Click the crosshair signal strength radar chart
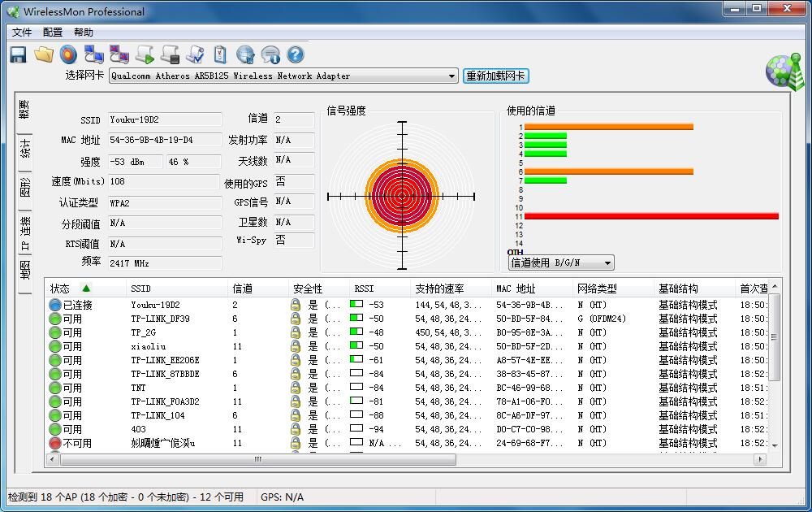 [x=403, y=196]
